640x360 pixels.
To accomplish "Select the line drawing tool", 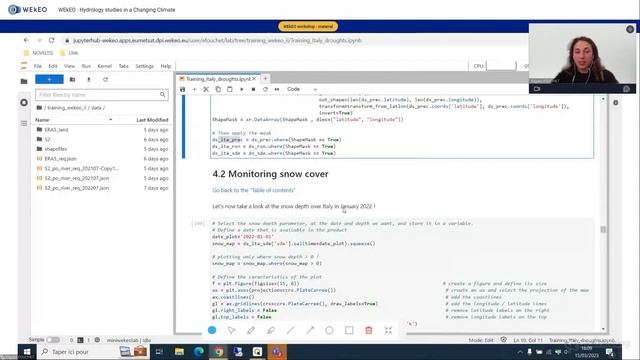I will (290, 330).
